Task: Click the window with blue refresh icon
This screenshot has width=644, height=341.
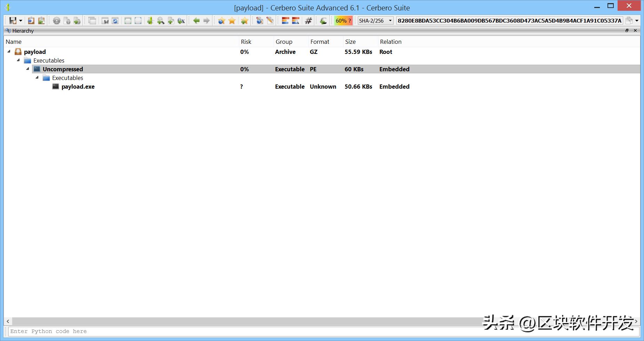Action: (x=115, y=21)
